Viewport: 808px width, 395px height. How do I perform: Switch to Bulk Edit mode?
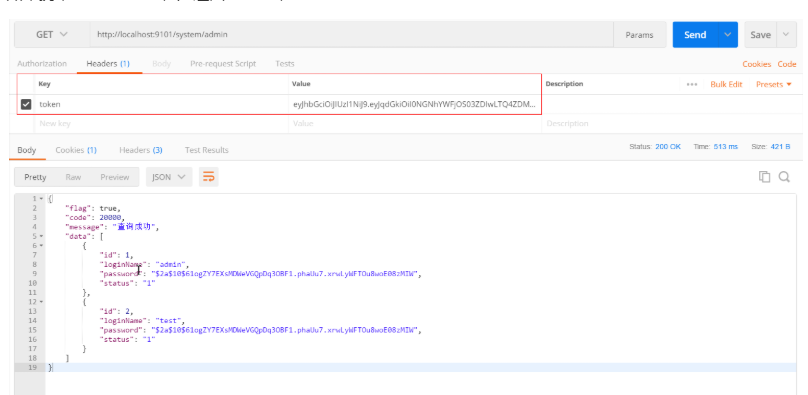(726, 84)
